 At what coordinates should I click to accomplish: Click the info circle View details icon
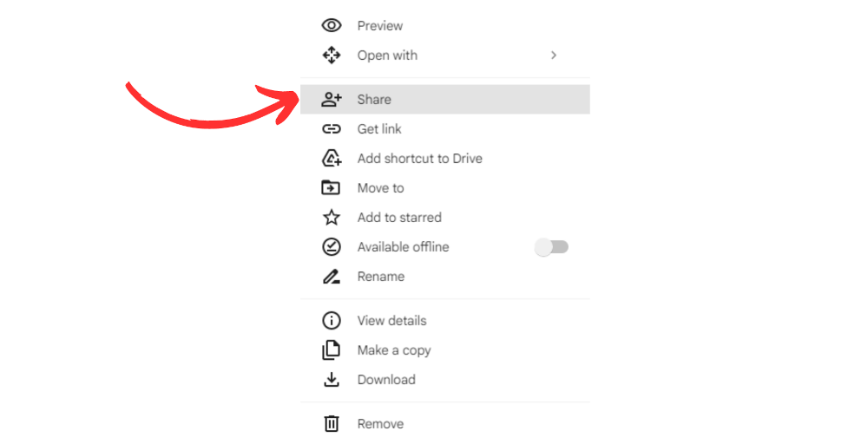(331, 321)
